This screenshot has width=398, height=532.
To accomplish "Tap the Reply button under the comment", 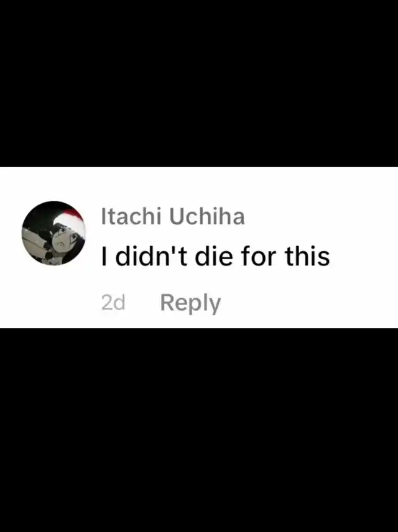I will pyautogui.click(x=190, y=303).
